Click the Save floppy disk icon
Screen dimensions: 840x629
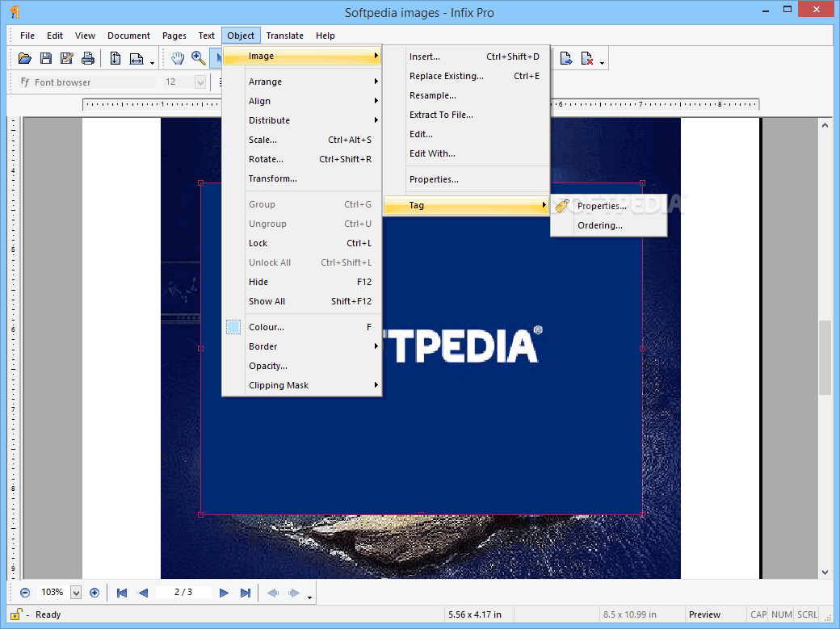46,58
